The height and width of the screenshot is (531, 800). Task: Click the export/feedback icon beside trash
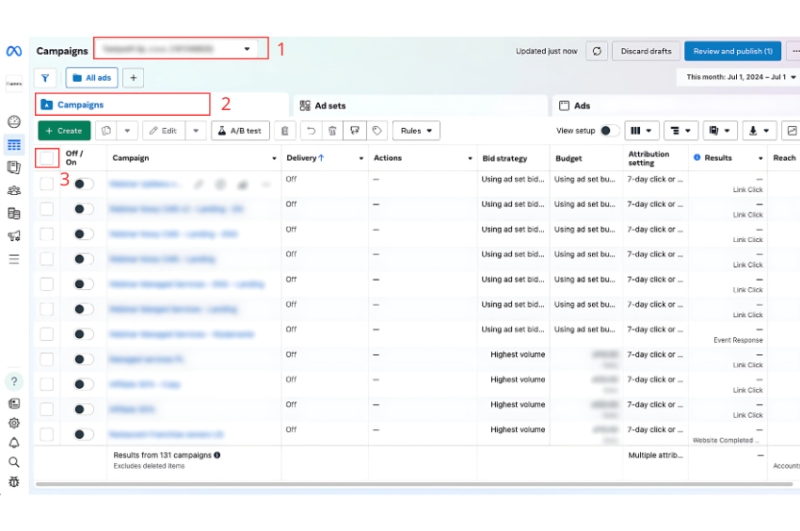pos(355,131)
